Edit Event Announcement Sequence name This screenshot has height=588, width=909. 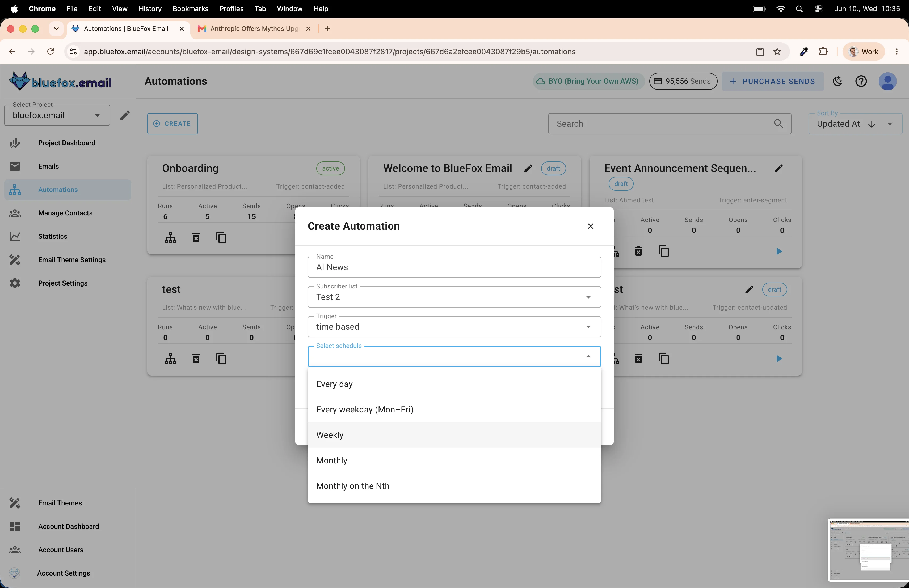click(x=778, y=168)
